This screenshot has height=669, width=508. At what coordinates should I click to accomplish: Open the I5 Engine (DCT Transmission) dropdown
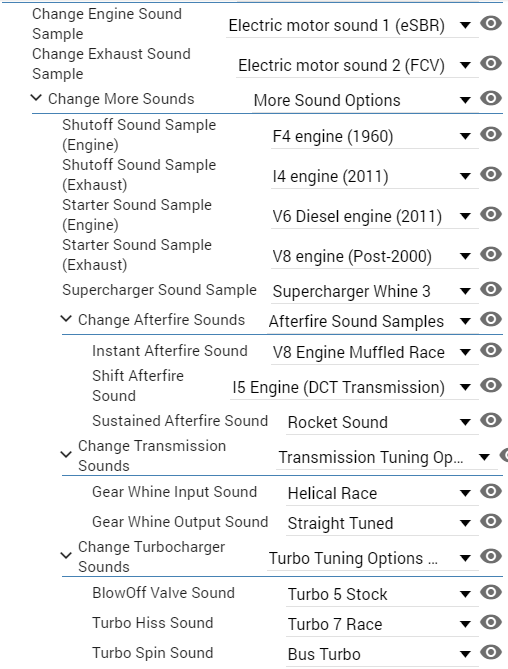coord(354,387)
